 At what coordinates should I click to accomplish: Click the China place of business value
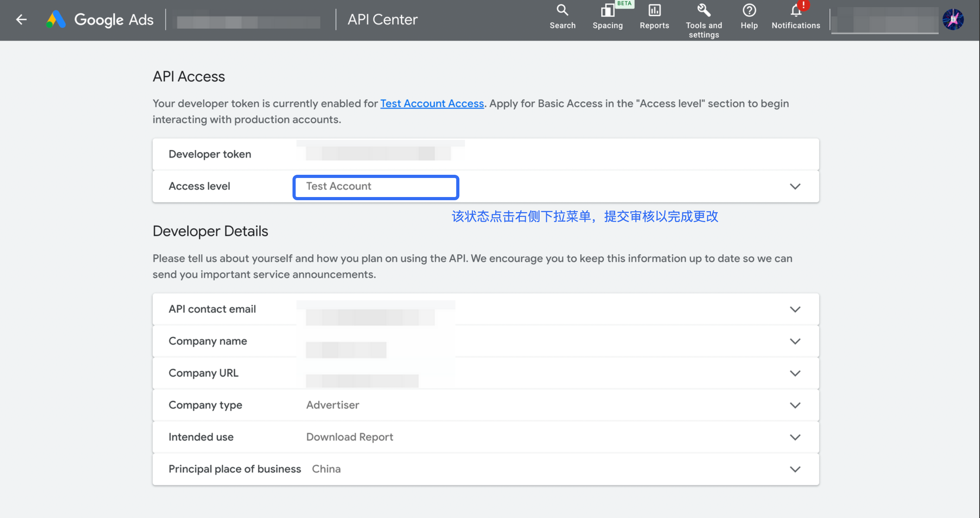[326, 469]
